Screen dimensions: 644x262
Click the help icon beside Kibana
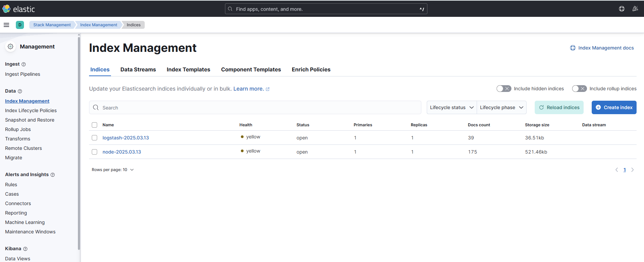pos(25,249)
